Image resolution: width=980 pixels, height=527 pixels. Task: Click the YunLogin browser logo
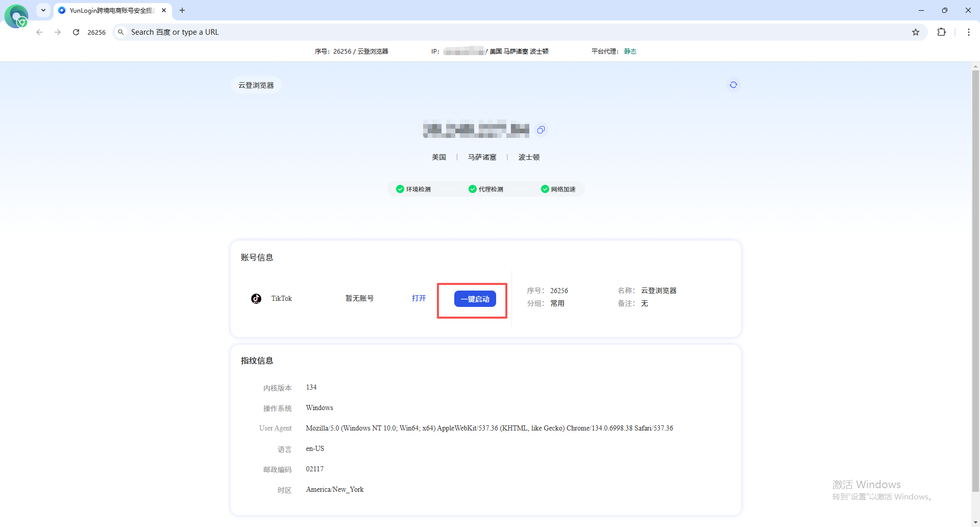[16, 16]
